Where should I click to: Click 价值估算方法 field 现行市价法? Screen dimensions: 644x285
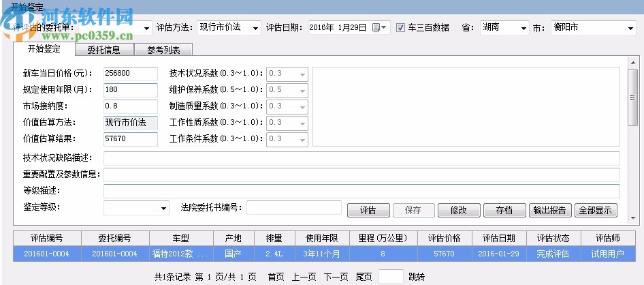coord(131,123)
